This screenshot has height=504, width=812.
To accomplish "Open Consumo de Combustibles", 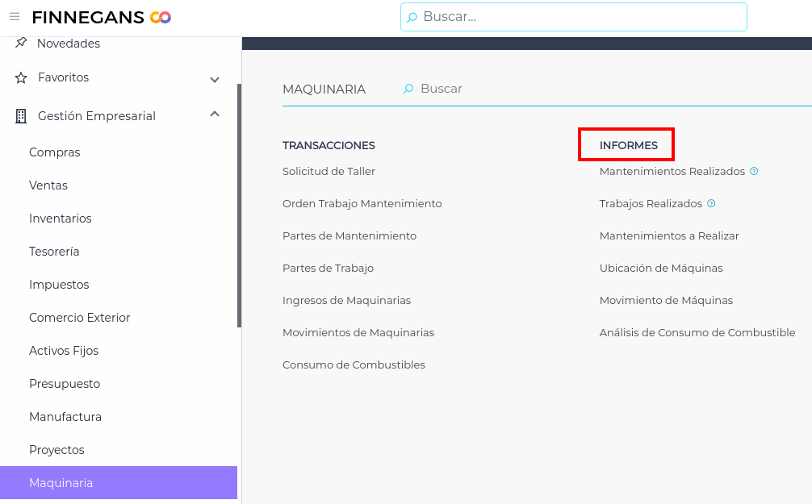I will click(x=354, y=364).
